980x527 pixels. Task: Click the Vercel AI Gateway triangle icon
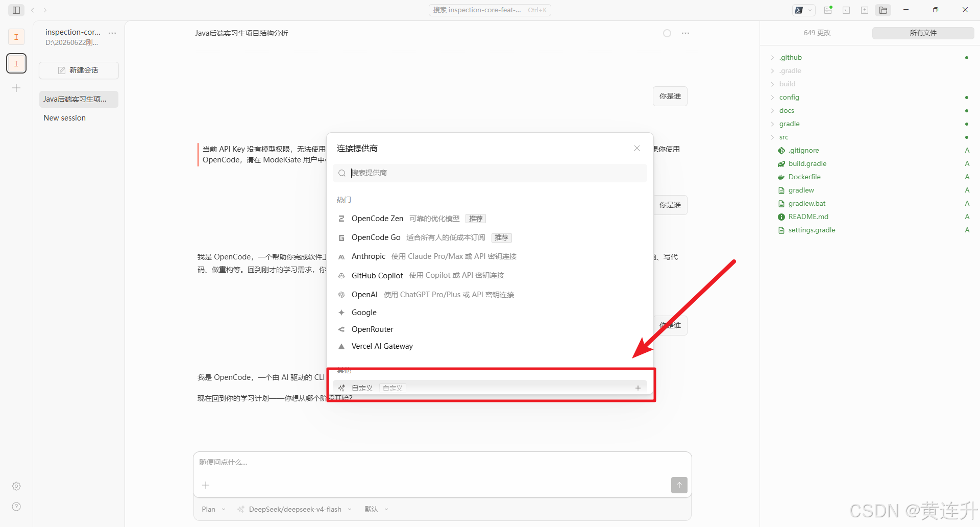click(x=341, y=346)
